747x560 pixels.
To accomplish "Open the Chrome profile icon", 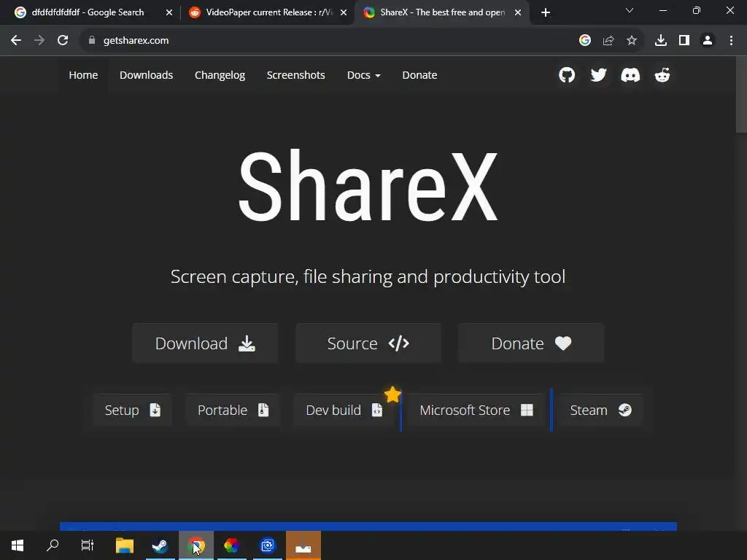I will click(708, 41).
